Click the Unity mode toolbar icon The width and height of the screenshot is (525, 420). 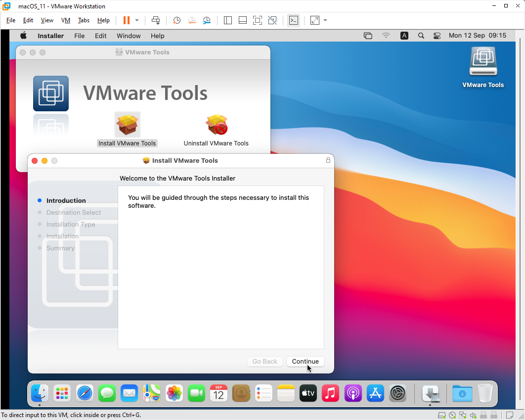[x=272, y=20]
